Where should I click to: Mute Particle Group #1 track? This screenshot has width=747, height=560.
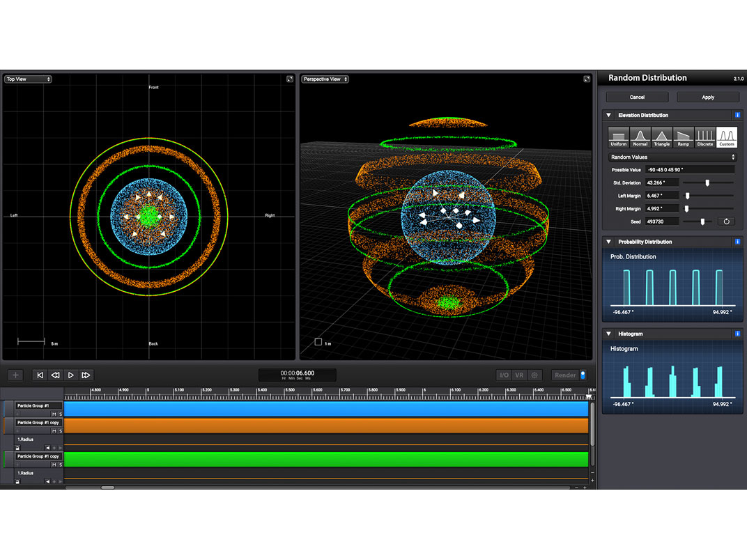[x=54, y=414]
